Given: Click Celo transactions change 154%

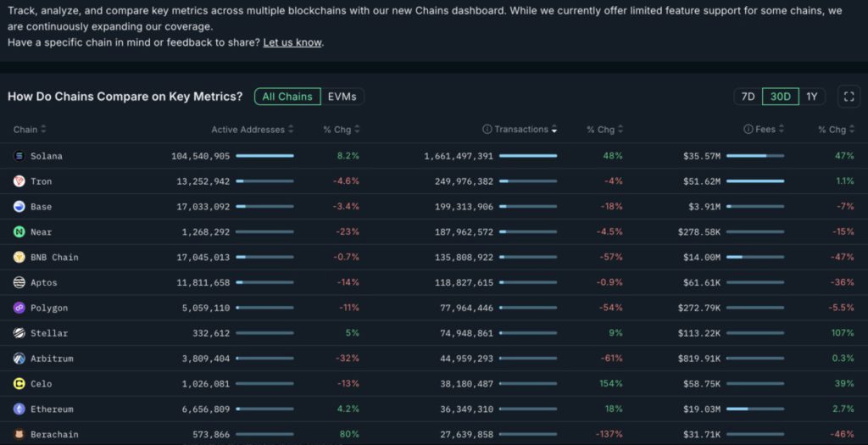Looking at the screenshot, I should pos(611,384).
